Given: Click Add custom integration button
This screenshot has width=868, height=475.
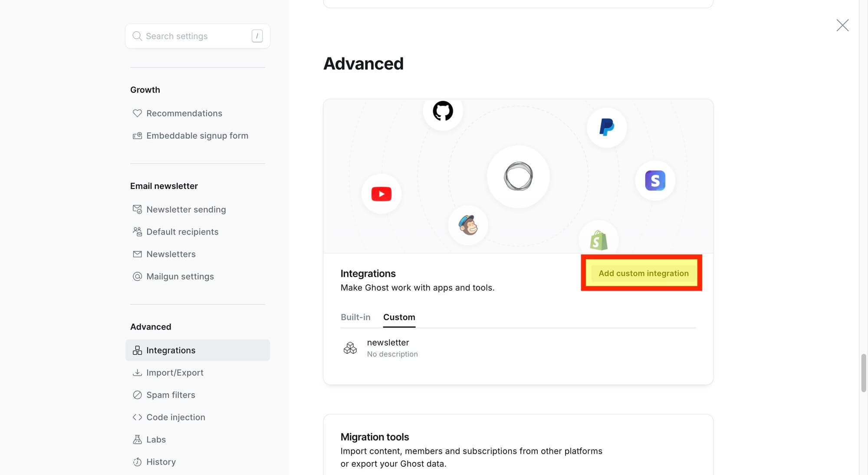Looking at the screenshot, I should (644, 273).
